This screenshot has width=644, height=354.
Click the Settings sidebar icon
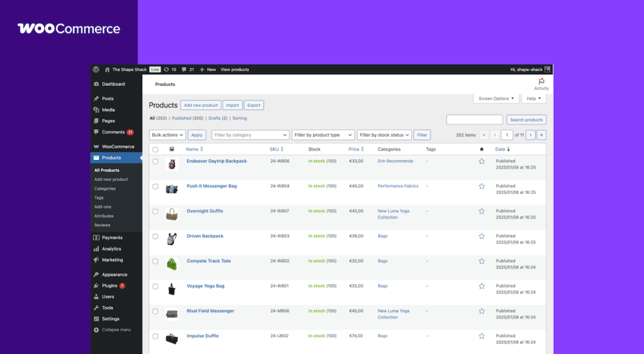tap(96, 319)
